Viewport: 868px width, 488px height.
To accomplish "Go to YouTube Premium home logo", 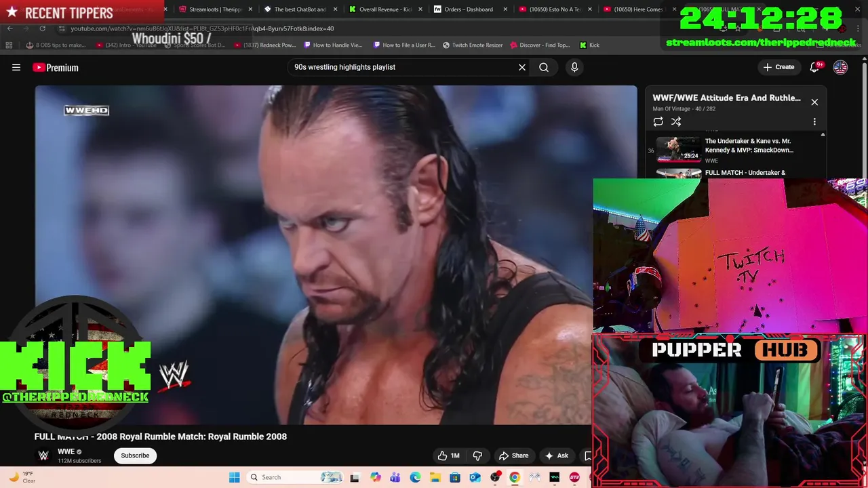I will click(x=56, y=67).
